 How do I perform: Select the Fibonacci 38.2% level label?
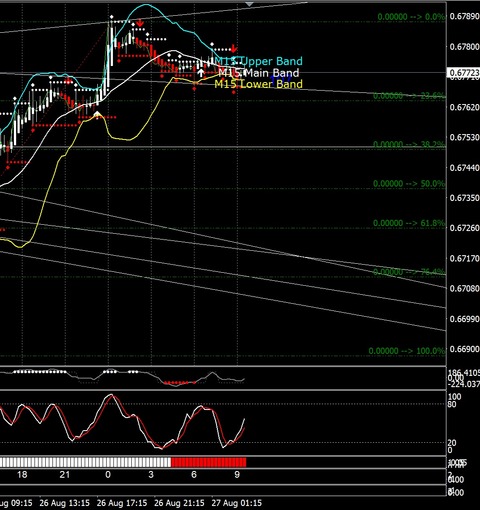click(x=409, y=144)
